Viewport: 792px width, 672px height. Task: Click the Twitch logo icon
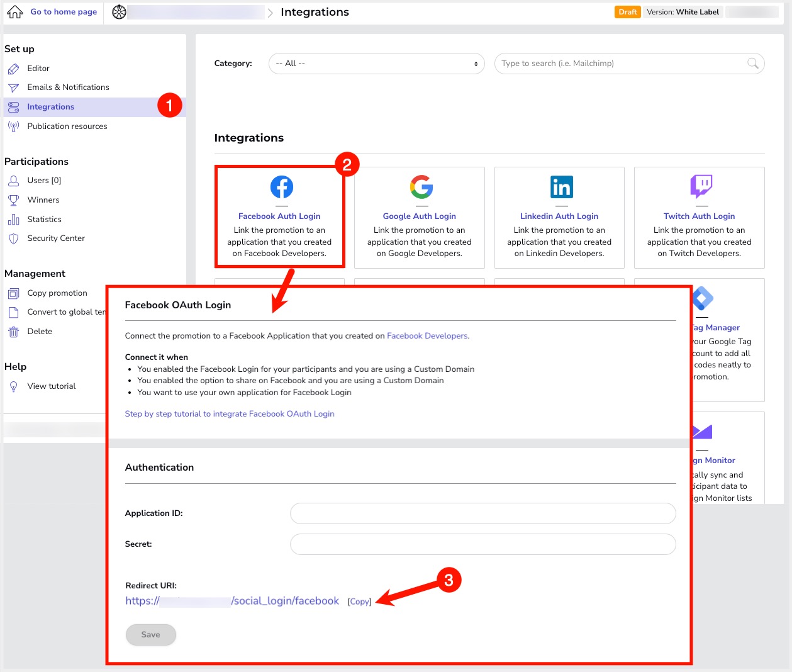tap(701, 187)
